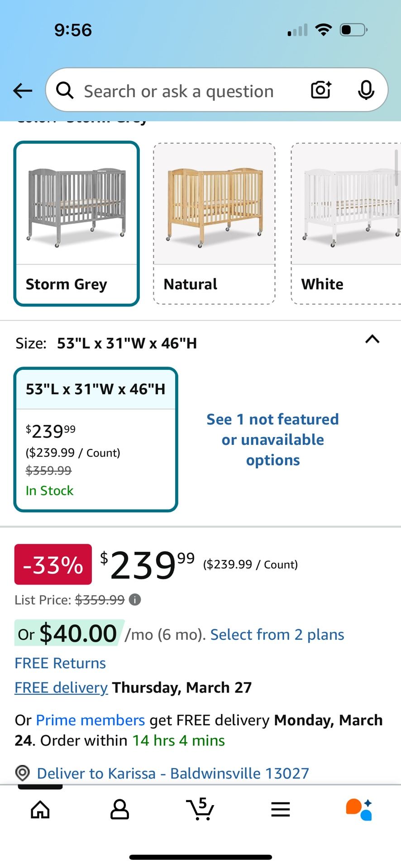Viewport: 401px width, 868px height.
Task: Open the FREE delivery link
Action: pos(61,688)
